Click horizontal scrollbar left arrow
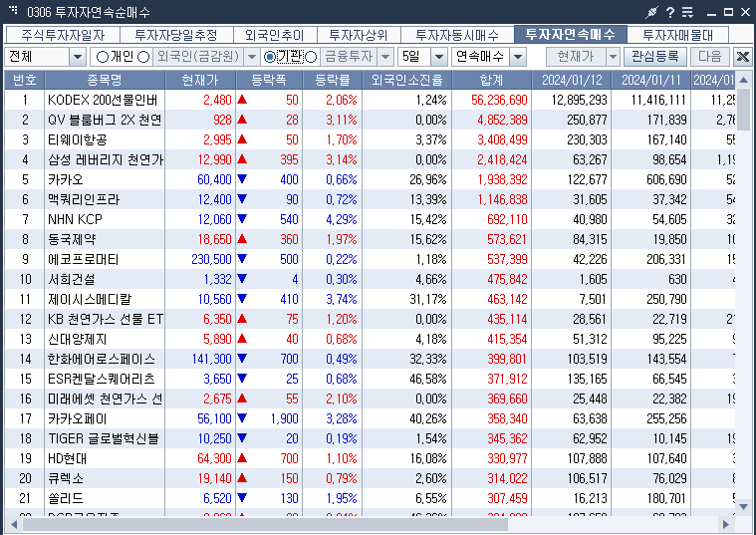The image size is (756, 535). pos(14,524)
